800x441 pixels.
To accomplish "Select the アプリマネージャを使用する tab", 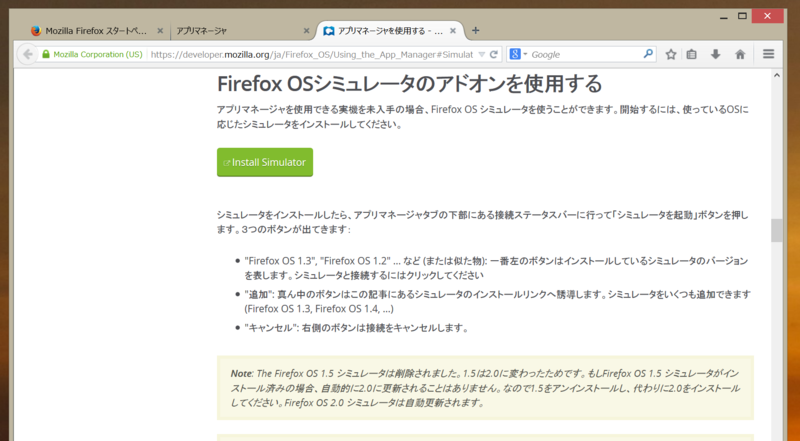I will click(390, 31).
